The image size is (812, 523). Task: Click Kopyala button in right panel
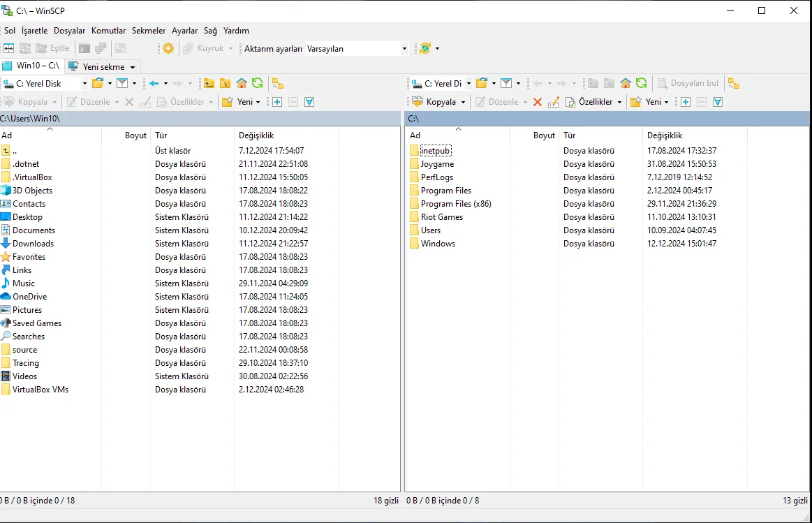(x=435, y=102)
